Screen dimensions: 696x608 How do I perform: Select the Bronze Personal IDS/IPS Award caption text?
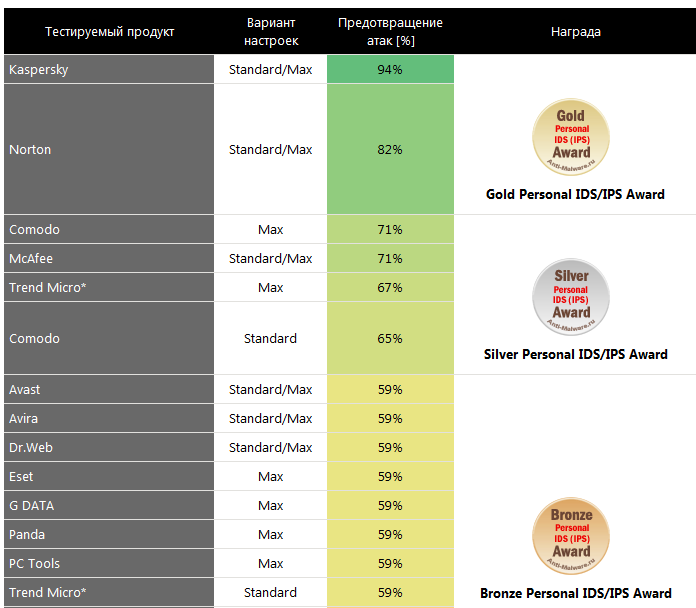[575, 593]
